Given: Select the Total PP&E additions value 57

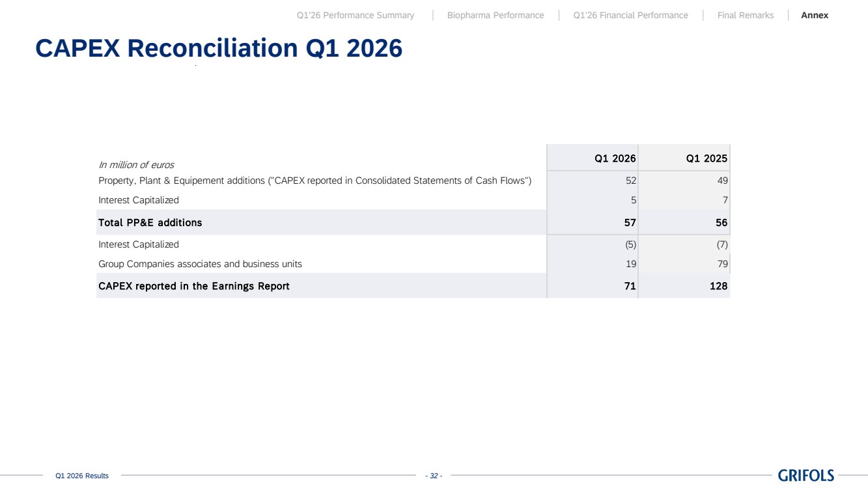Looking at the screenshot, I should tap(630, 223).
